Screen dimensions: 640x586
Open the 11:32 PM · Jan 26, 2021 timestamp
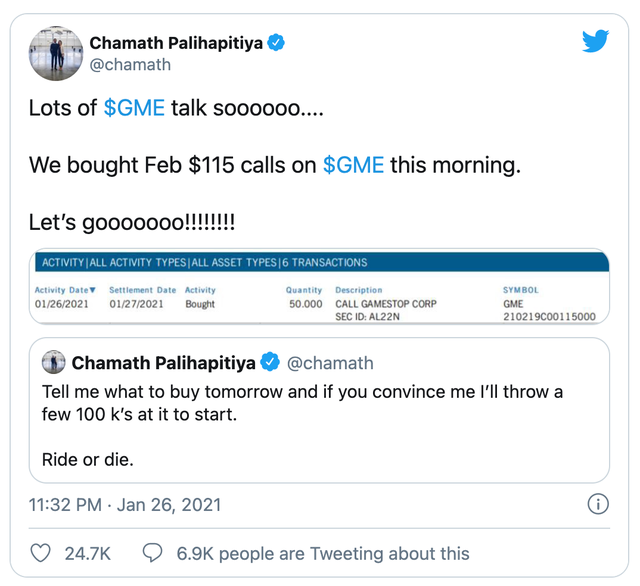pos(125,505)
